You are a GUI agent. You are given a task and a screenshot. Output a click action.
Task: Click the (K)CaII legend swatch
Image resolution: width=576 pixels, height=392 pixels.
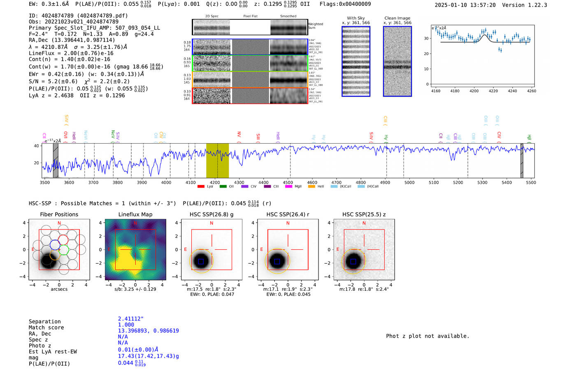pyautogui.click(x=334, y=186)
